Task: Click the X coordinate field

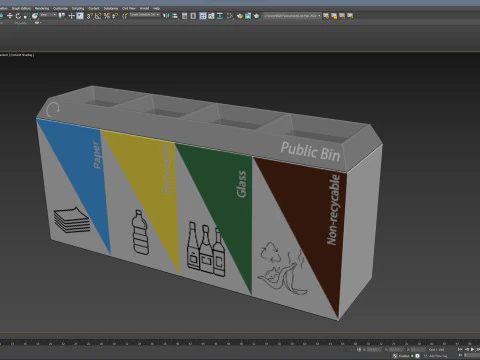Action: point(374,350)
